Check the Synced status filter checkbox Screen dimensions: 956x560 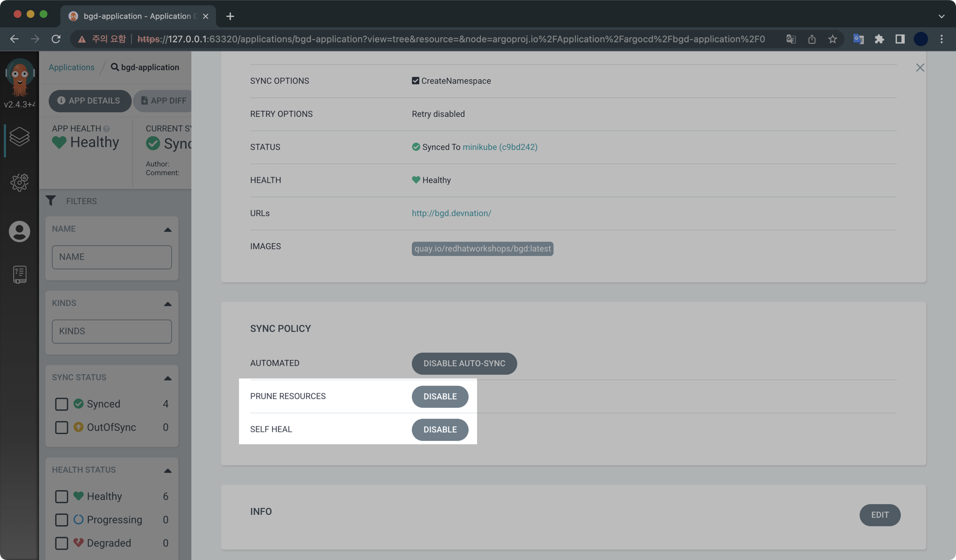point(62,404)
